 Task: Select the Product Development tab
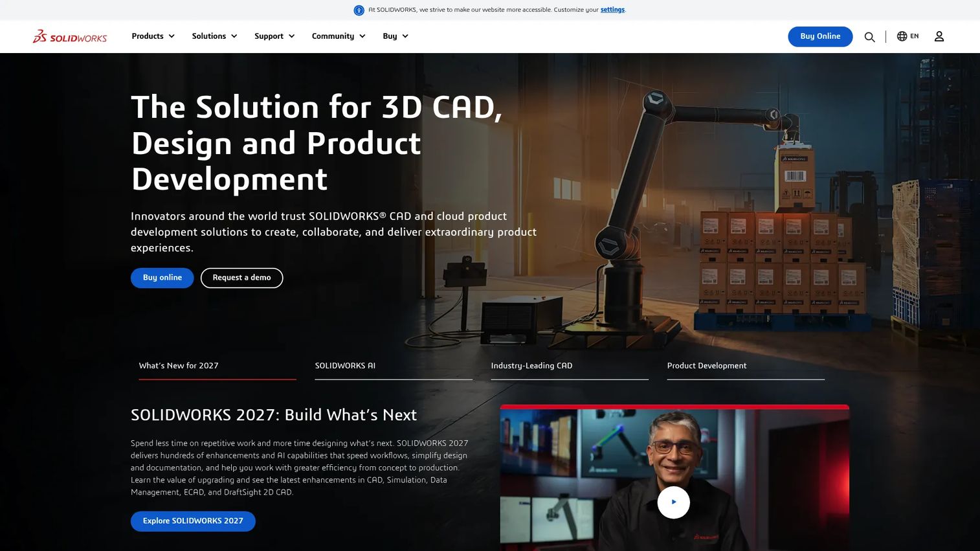click(x=746, y=366)
